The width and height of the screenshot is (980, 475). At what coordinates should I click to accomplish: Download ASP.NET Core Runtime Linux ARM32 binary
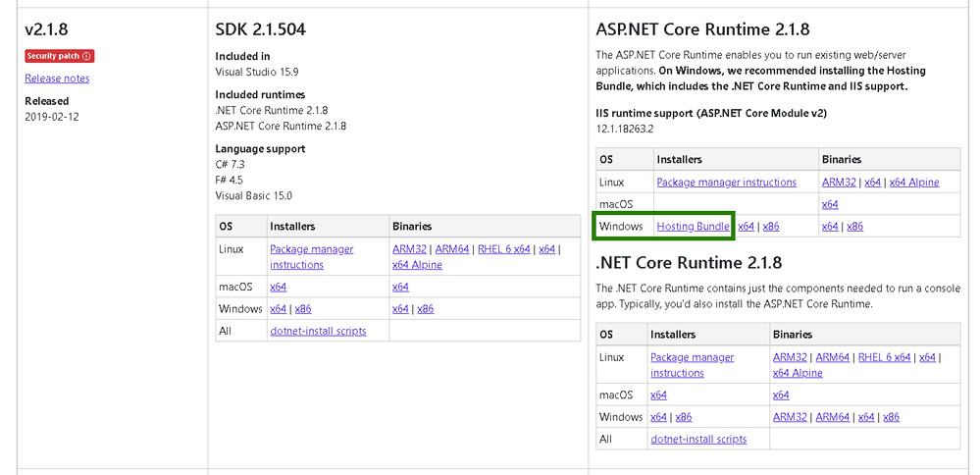click(x=839, y=183)
